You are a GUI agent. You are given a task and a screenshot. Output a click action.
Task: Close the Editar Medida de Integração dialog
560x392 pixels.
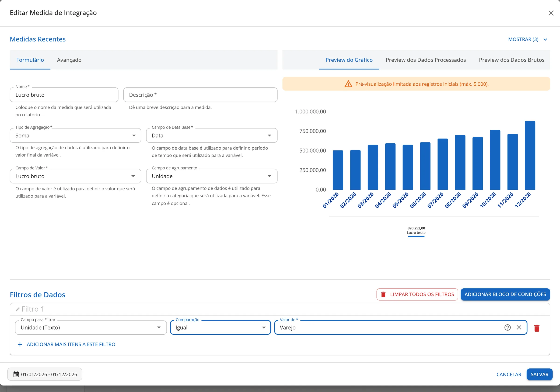[x=551, y=13]
